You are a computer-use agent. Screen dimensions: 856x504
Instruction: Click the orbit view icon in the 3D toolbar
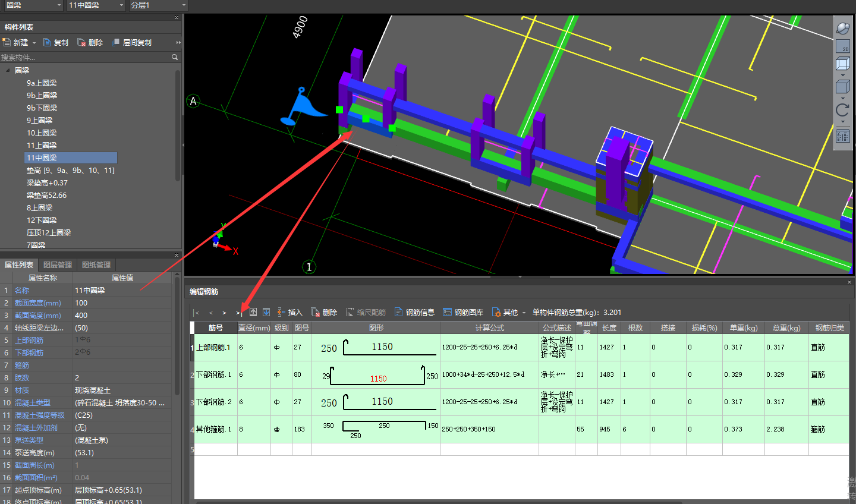pyautogui.click(x=843, y=28)
